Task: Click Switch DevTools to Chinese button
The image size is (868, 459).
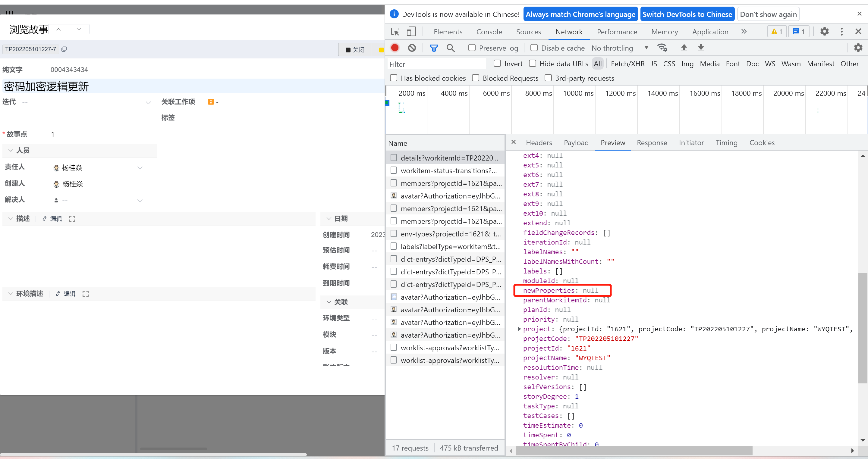Action: coord(687,14)
